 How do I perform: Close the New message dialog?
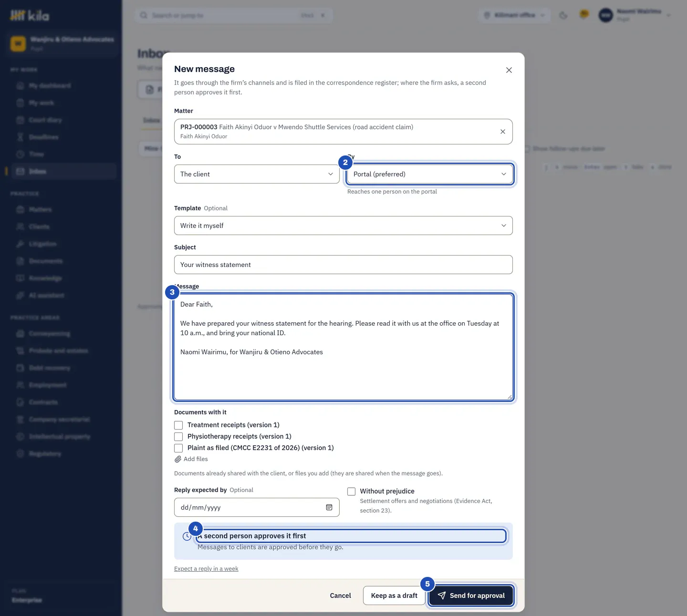pyautogui.click(x=509, y=70)
